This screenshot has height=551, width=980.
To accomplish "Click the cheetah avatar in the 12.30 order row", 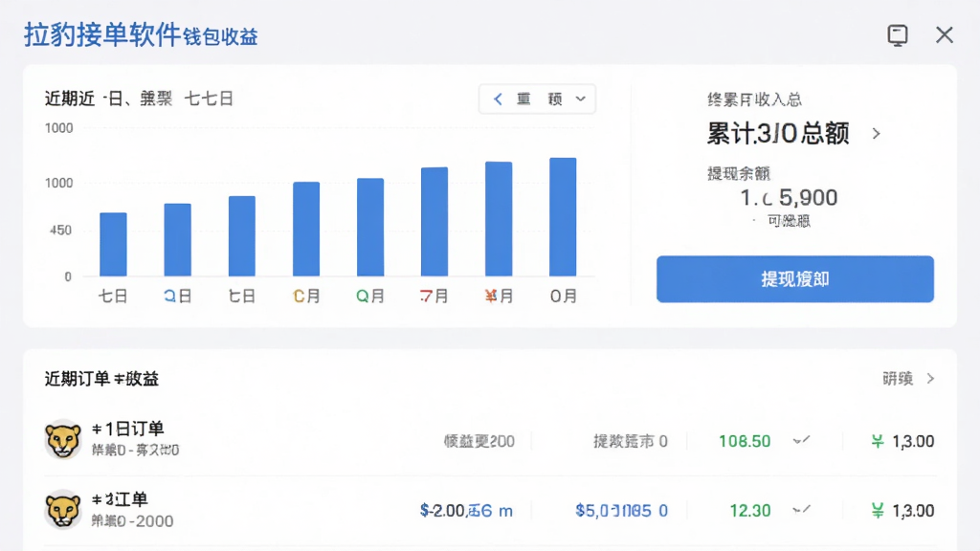I will 63,509.
